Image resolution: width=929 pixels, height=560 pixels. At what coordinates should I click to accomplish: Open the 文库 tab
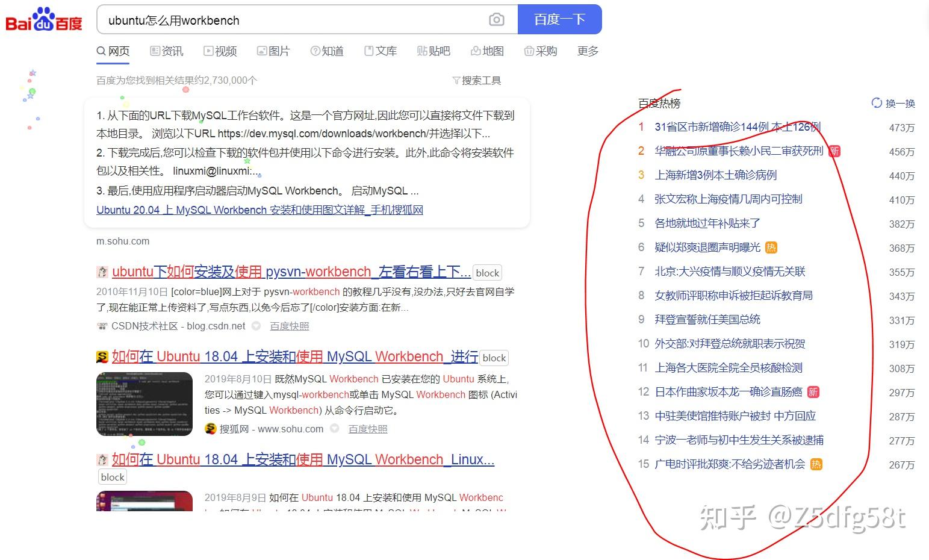(x=381, y=51)
